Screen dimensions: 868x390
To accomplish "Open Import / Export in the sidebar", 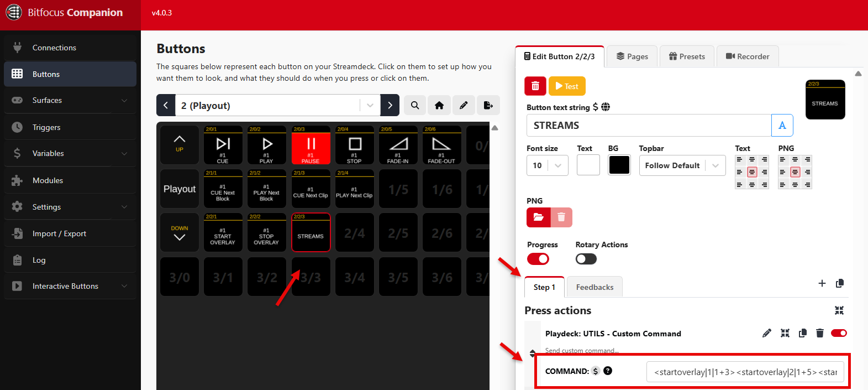I will 70,233.
